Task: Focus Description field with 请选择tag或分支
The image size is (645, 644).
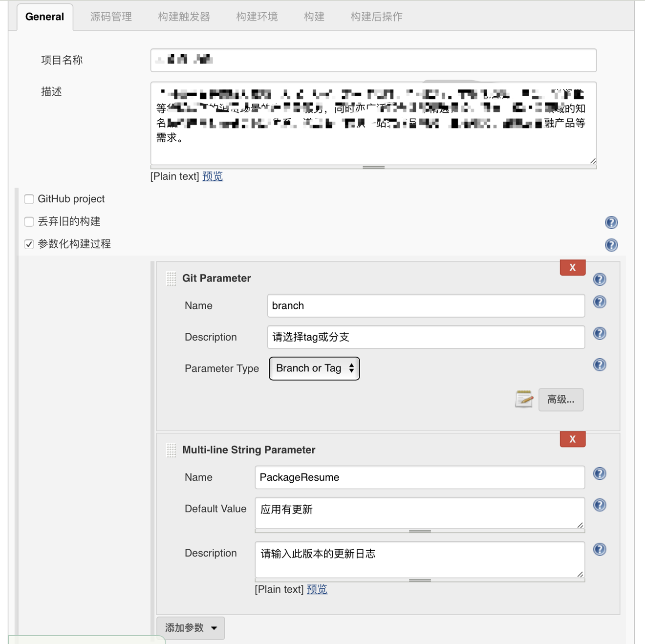Action: point(426,337)
